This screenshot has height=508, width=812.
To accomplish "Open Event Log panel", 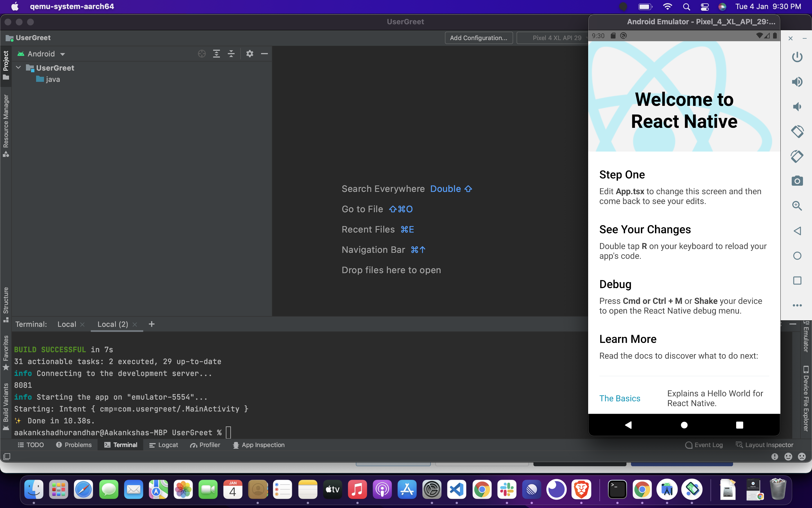I will click(x=704, y=445).
